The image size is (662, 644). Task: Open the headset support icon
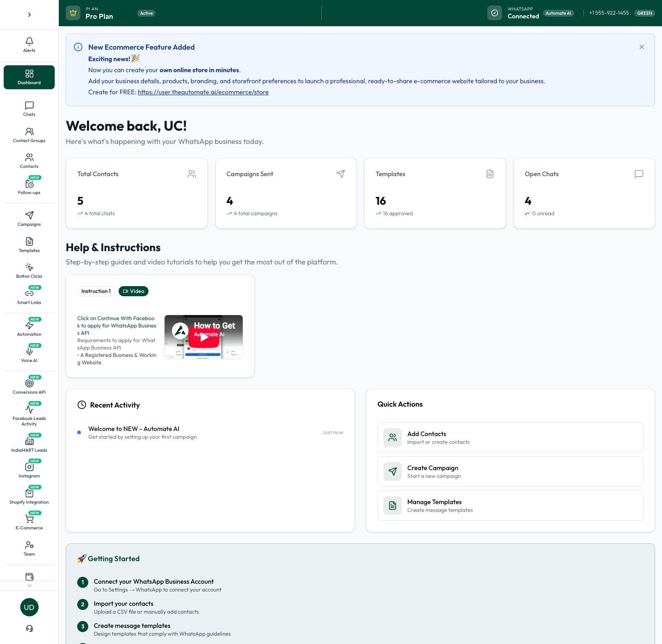click(29, 628)
